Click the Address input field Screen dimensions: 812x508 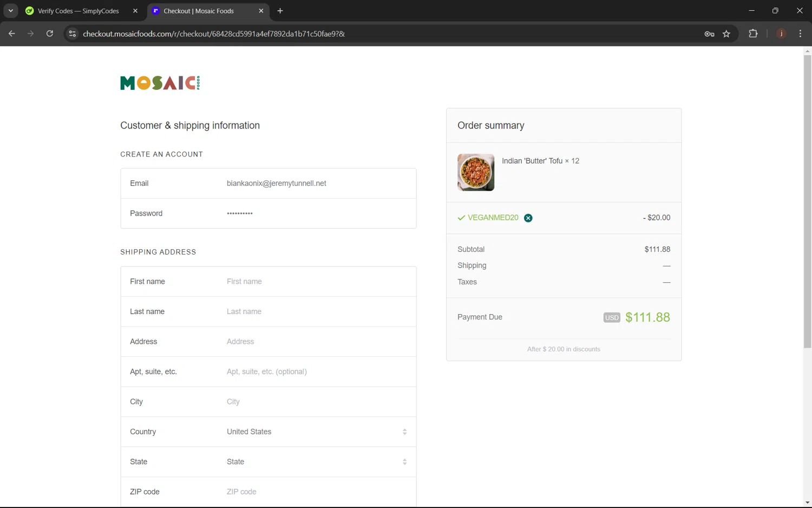pyautogui.click(x=317, y=342)
